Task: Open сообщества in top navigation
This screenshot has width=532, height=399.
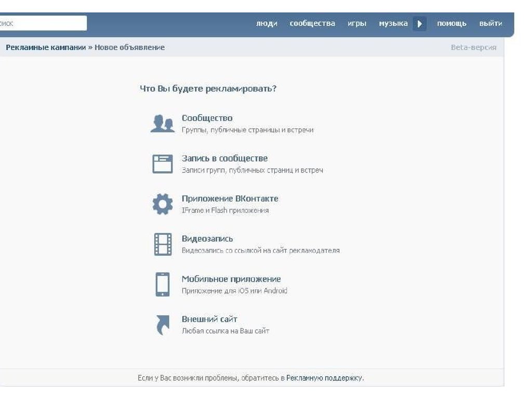Action: tap(312, 23)
